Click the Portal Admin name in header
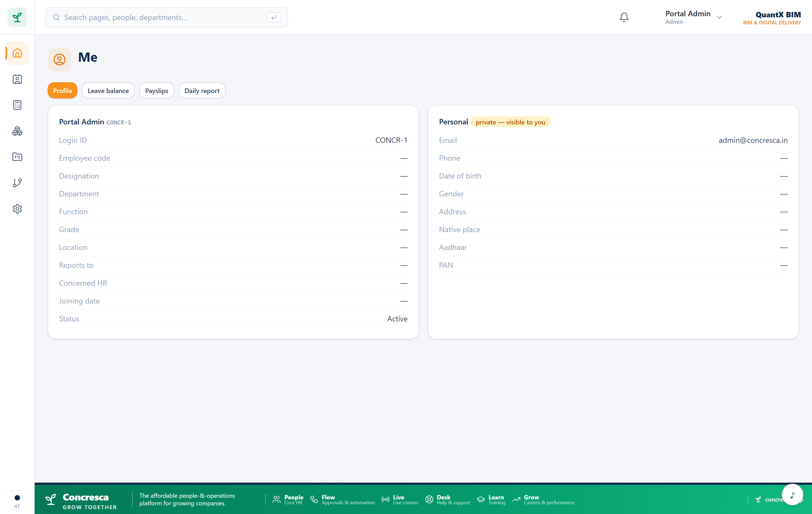The image size is (812, 514). (688, 14)
